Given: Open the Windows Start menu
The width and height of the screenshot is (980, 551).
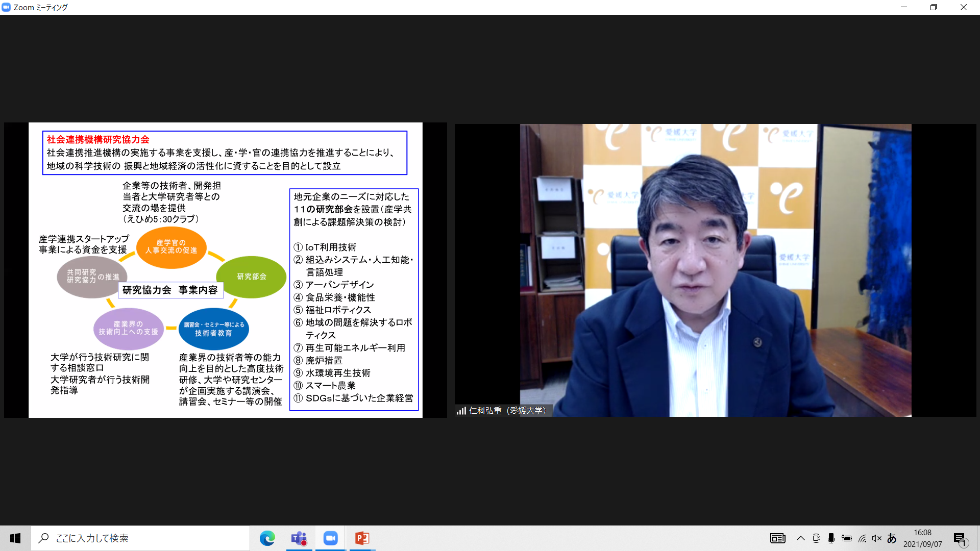Looking at the screenshot, I should pyautogui.click(x=15, y=538).
